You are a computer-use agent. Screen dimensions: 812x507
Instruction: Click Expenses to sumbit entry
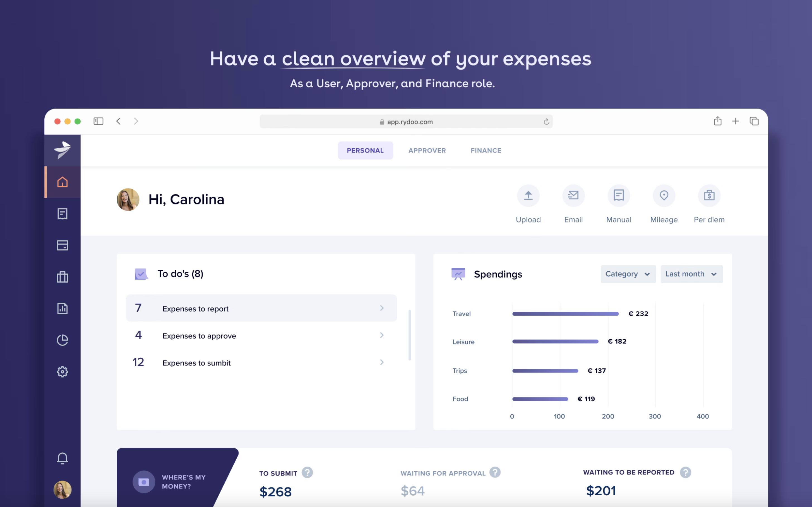click(x=196, y=363)
